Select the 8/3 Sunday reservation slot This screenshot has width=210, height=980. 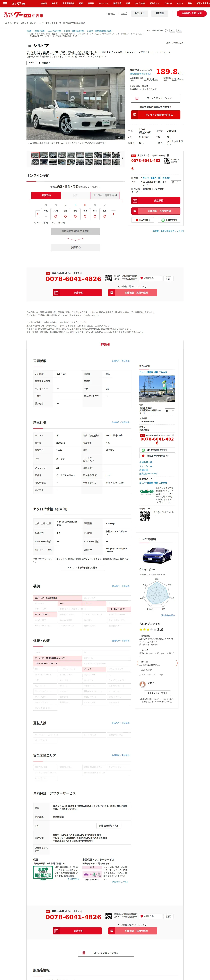pyautogui.click(x=85, y=214)
